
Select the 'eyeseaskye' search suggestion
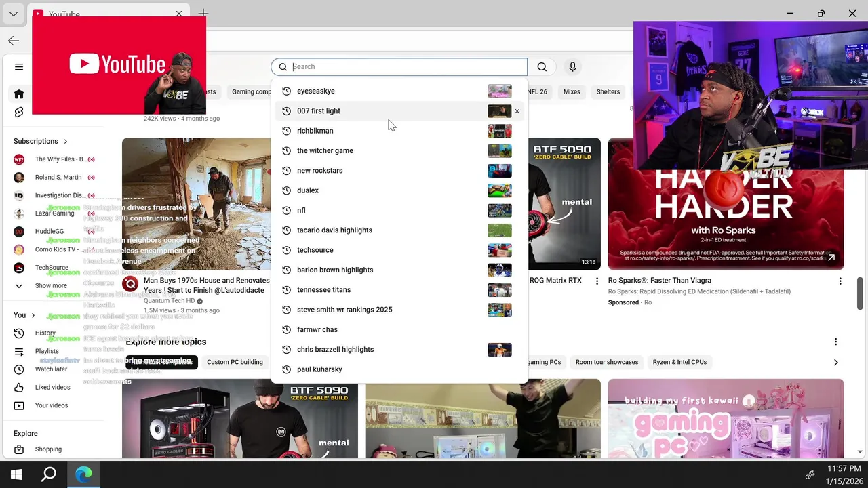pos(400,91)
